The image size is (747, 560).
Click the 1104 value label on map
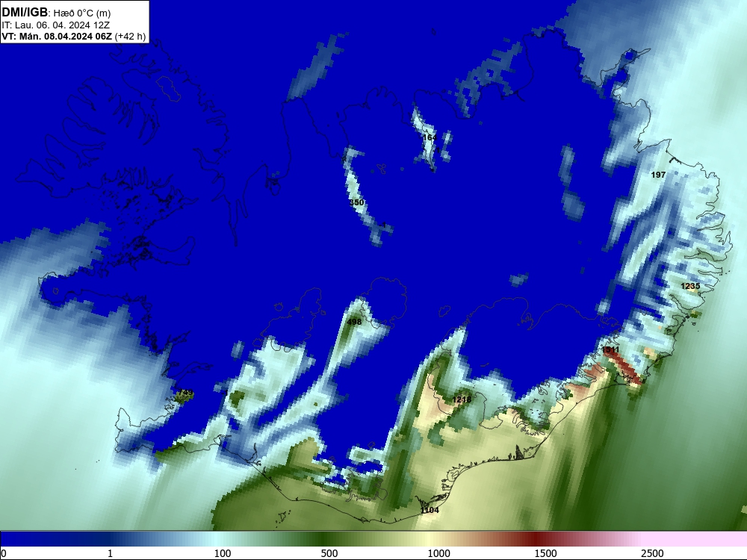click(430, 510)
